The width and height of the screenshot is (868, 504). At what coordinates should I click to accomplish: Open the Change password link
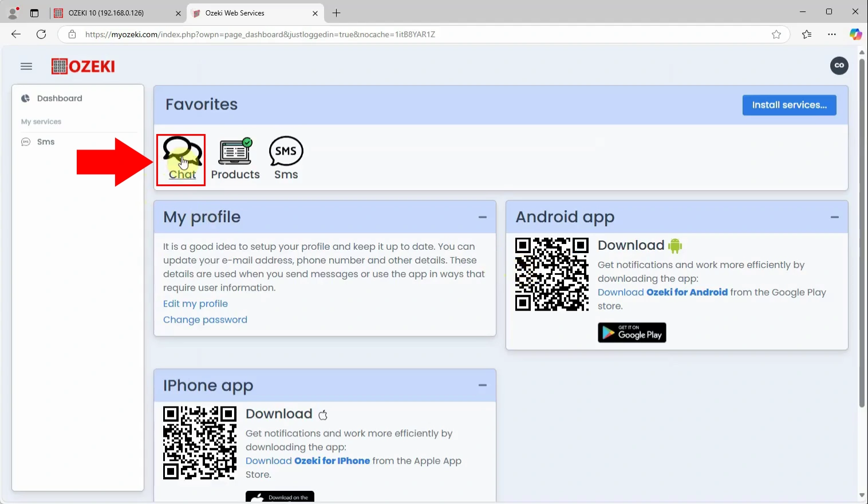click(205, 320)
